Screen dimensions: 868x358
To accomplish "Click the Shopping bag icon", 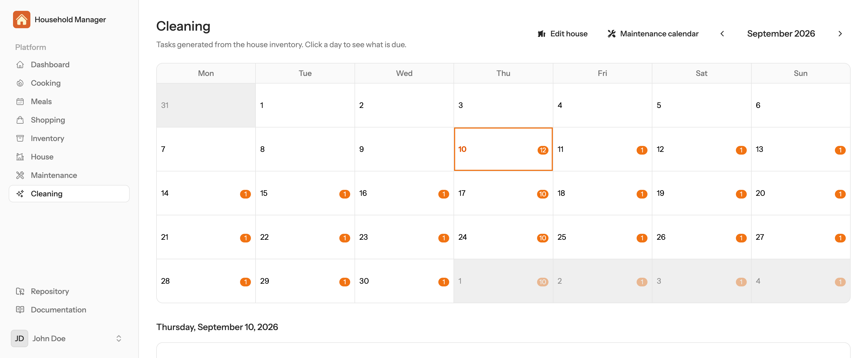I will (x=20, y=120).
